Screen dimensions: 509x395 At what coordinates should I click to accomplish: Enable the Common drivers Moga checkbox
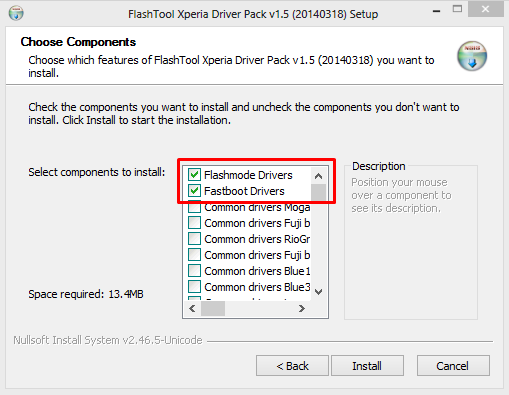point(194,207)
